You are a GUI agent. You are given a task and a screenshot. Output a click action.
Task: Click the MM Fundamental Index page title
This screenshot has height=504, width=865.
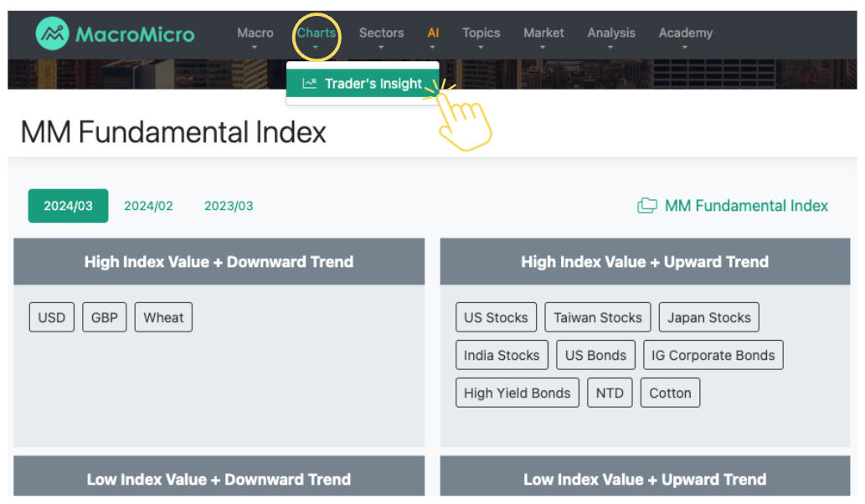pyautogui.click(x=173, y=132)
